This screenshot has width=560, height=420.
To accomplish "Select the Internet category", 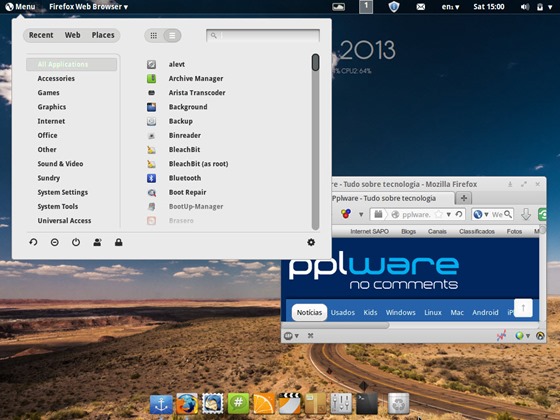I will [51, 121].
